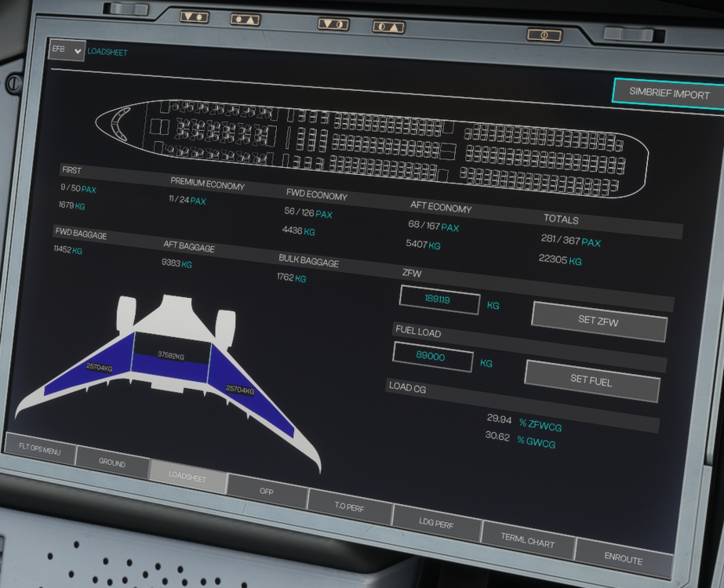Click the SET FUEL button
The height and width of the screenshot is (588, 724).
pyautogui.click(x=591, y=380)
